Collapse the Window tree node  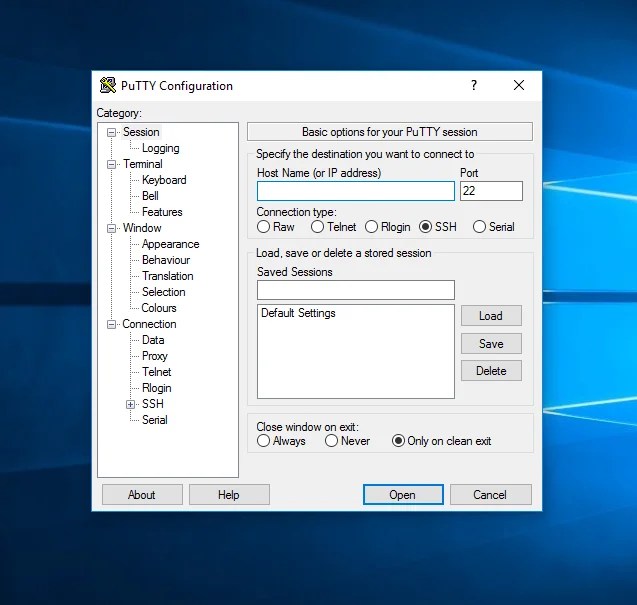pos(111,228)
